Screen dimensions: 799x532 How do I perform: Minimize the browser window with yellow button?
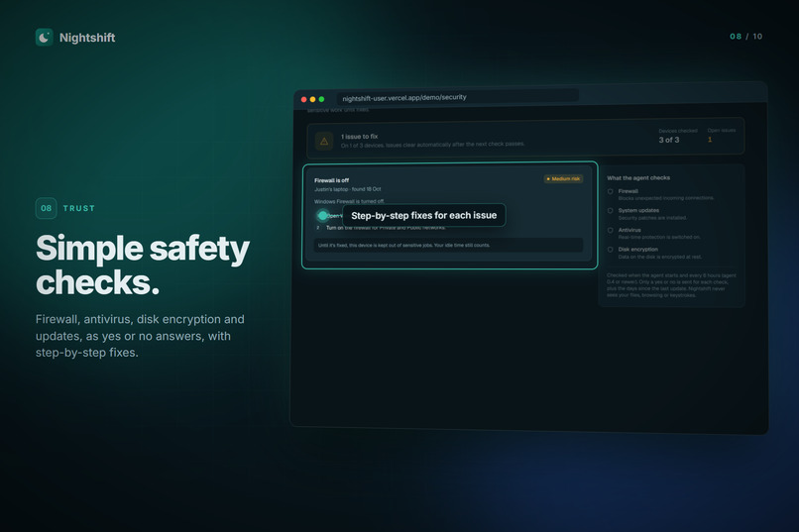point(312,99)
